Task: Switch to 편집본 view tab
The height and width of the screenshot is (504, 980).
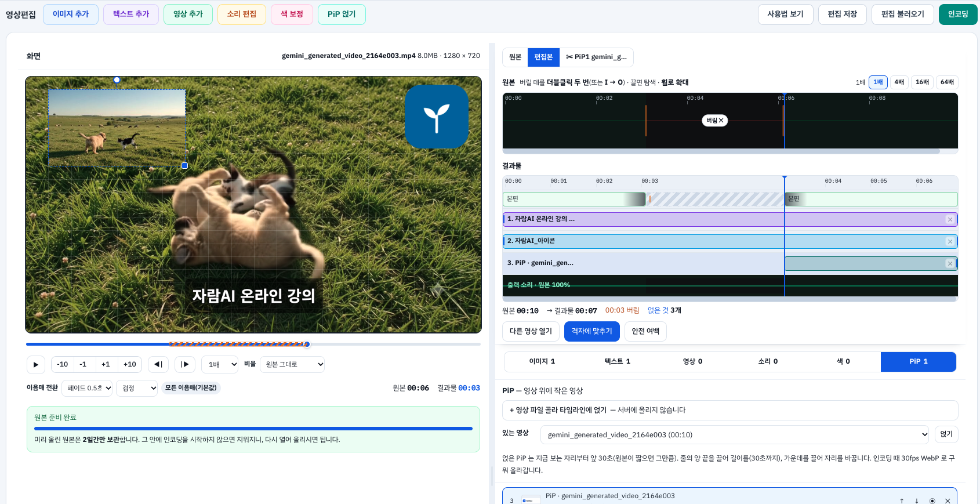Action: click(543, 57)
